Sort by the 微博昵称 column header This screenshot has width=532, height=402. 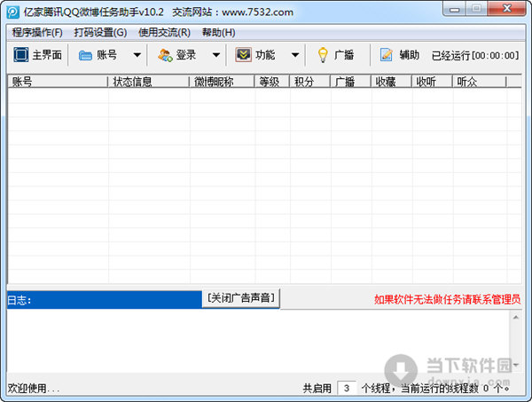pyautogui.click(x=222, y=82)
